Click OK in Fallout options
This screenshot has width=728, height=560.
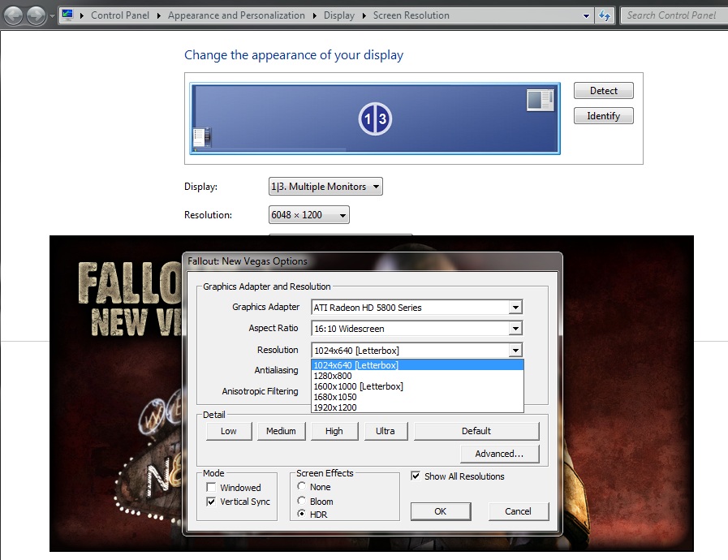click(x=441, y=511)
